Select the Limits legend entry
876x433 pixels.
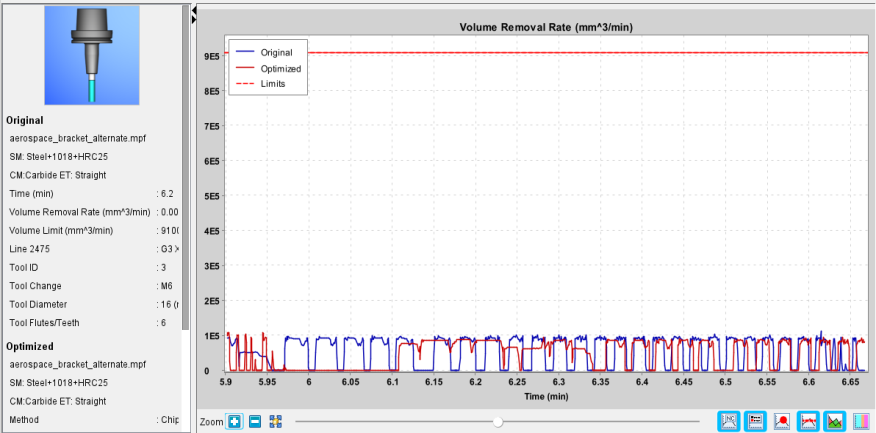(273, 84)
